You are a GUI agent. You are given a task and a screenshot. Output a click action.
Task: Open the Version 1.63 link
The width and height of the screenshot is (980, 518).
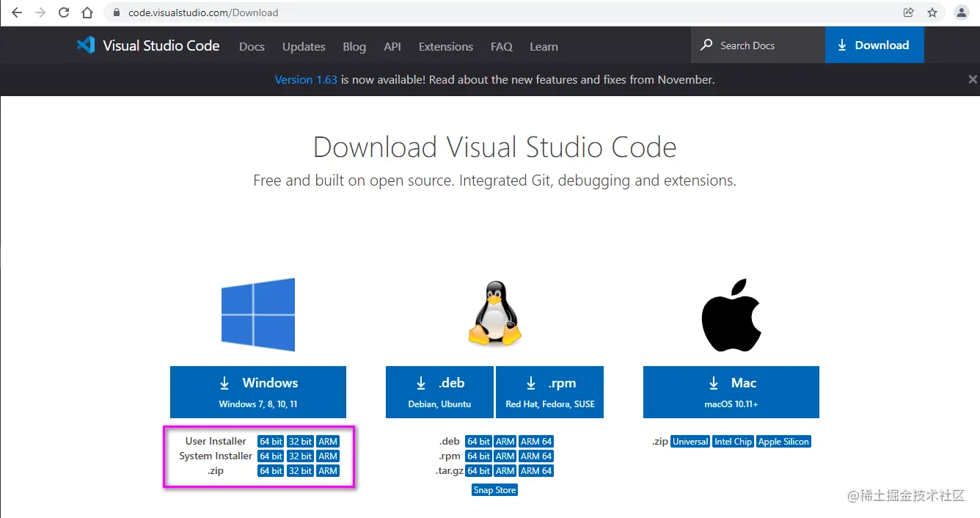(x=306, y=79)
